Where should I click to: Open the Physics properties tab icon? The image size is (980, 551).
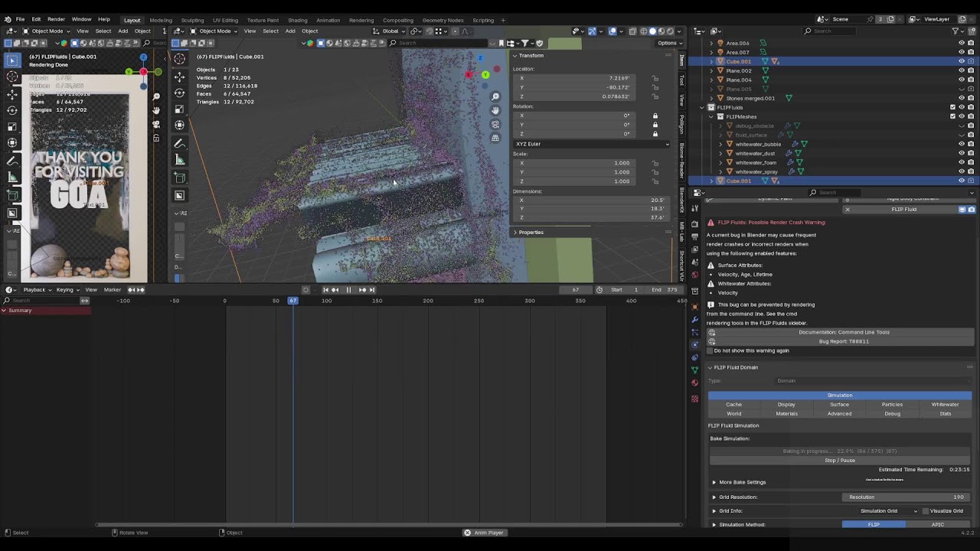click(x=694, y=344)
